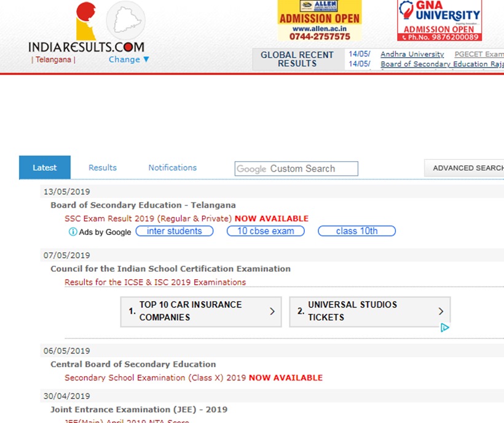Click Joint Entrance Examination (JEE) - 2019 heading
504x423 pixels.
pyautogui.click(x=139, y=409)
